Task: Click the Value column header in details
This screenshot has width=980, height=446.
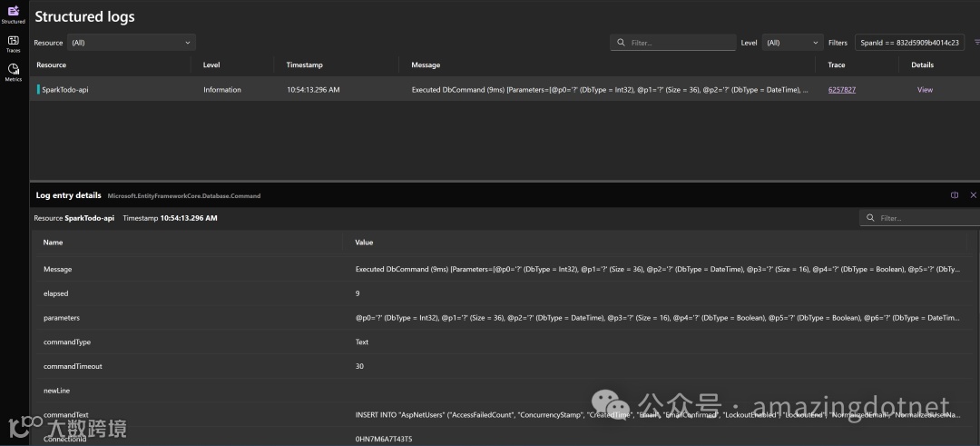Action: click(364, 243)
